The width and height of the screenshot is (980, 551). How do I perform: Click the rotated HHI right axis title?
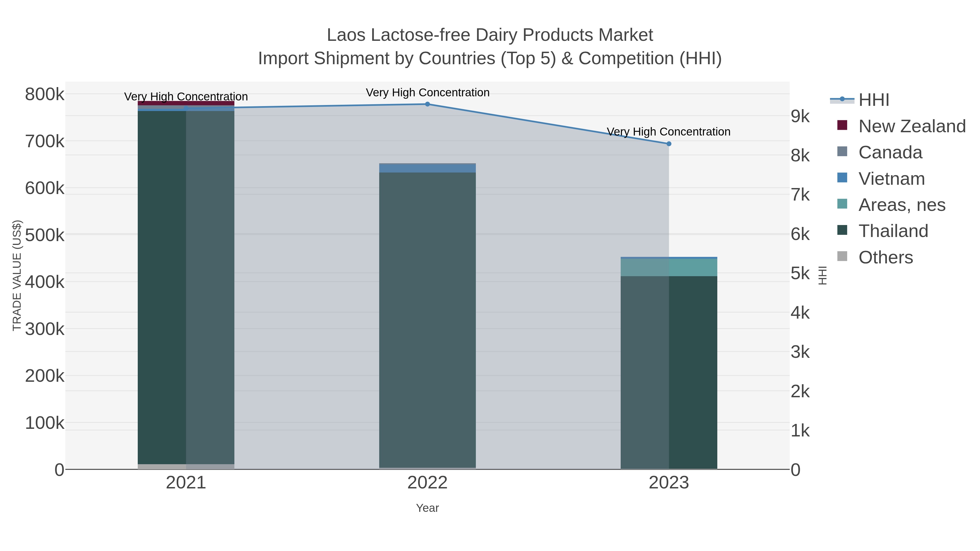pos(822,275)
